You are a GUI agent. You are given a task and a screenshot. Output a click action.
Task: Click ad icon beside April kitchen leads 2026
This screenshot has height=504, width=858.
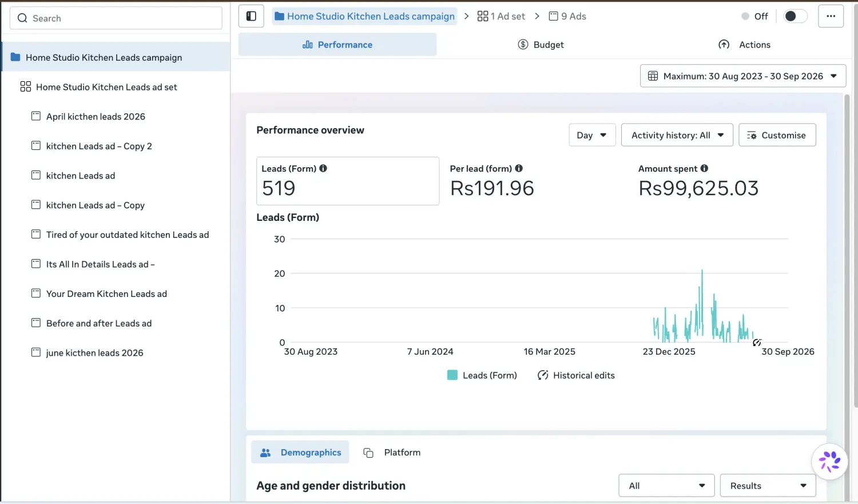(x=35, y=116)
